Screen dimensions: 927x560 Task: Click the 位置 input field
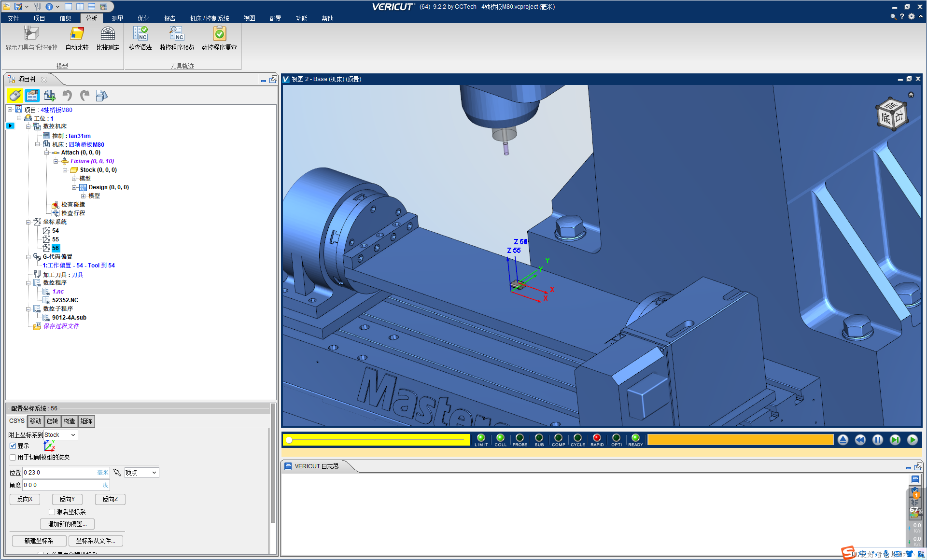[66, 473]
